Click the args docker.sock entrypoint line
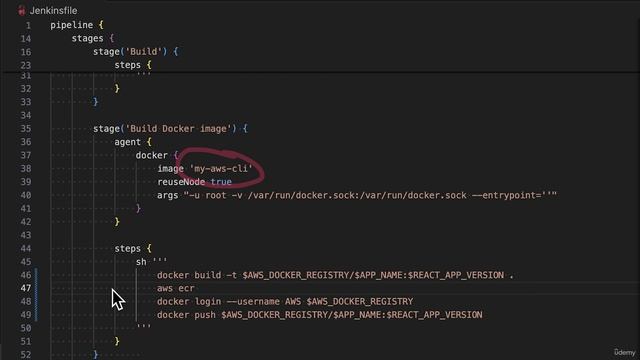 (357, 196)
